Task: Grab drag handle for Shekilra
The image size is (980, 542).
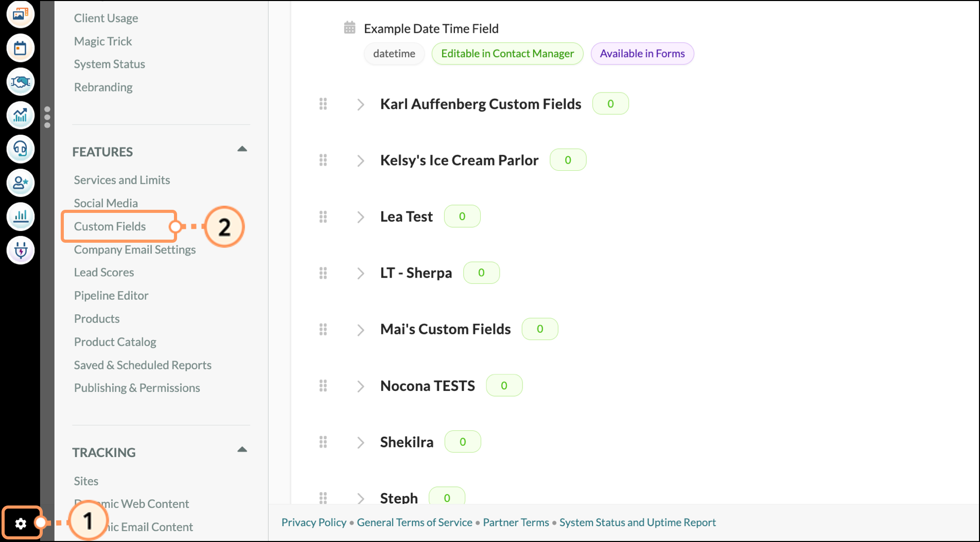Action: click(323, 442)
